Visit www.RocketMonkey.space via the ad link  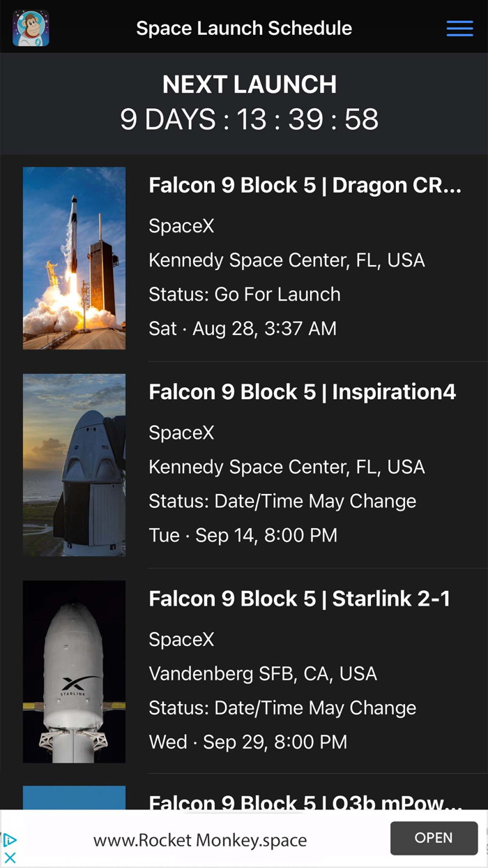pos(200,840)
